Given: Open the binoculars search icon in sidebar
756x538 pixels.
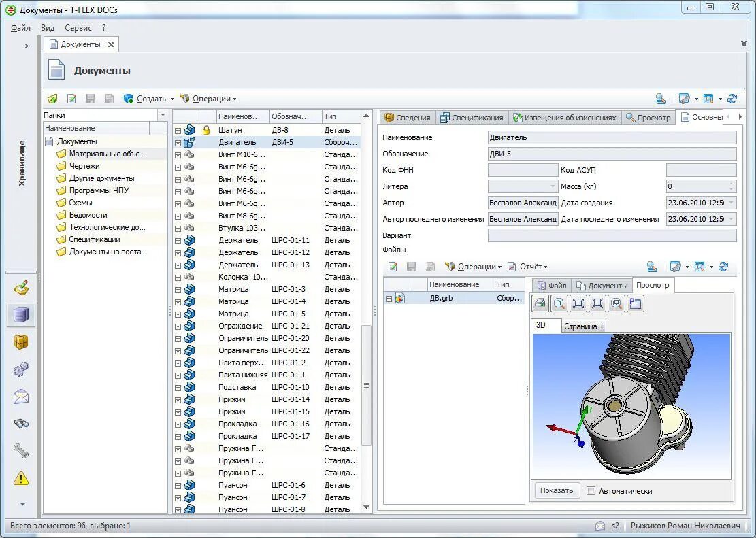Looking at the screenshot, I should (x=20, y=424).
